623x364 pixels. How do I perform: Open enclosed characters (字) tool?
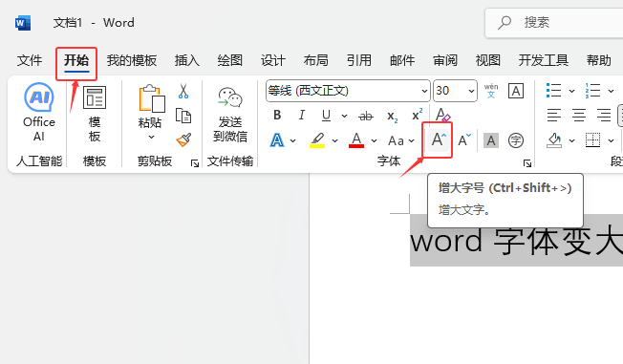[516, 140]
